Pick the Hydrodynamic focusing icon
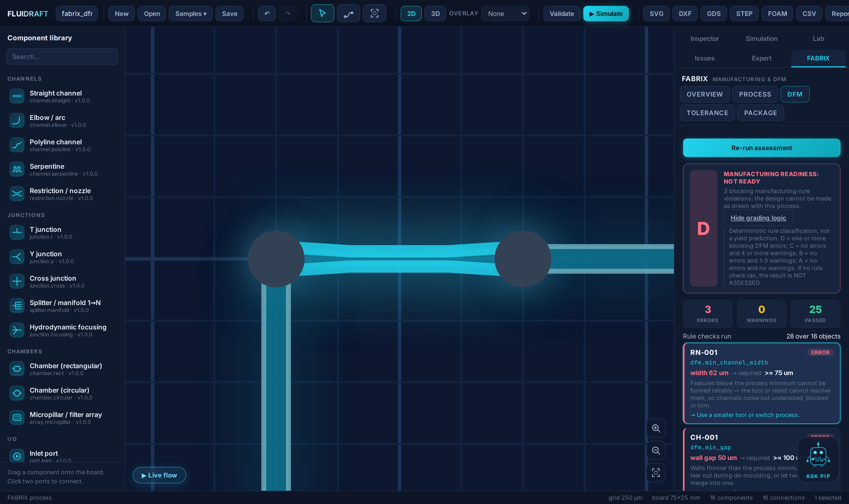 17,330
